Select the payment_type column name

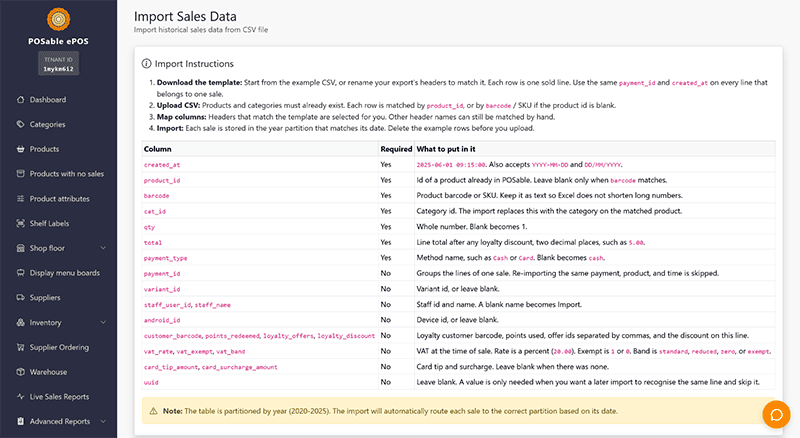pyautogui.click(x=165, y=258)
